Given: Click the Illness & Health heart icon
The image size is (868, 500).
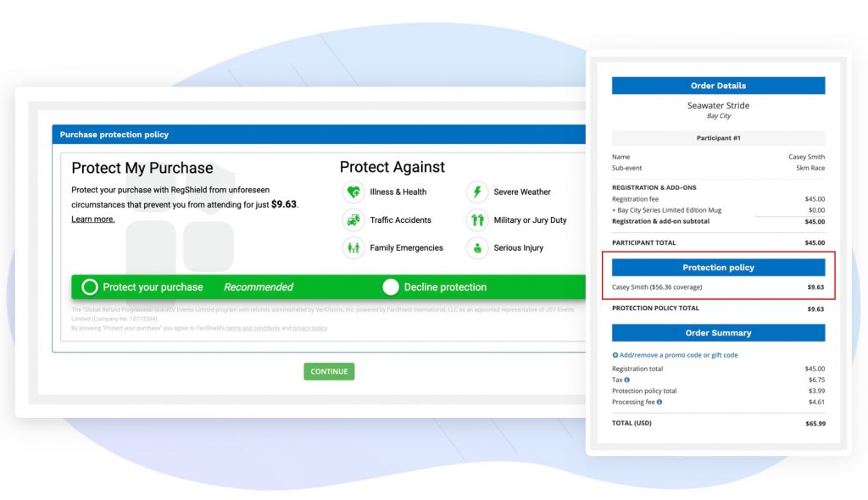Looking at the screenshot, I should [353, 192].
